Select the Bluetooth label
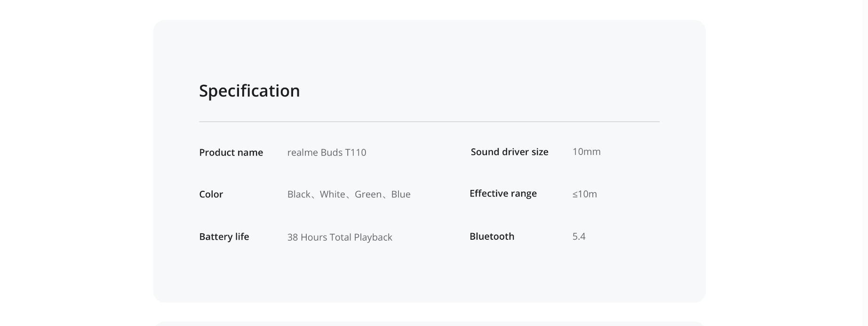 coord(492,236)
